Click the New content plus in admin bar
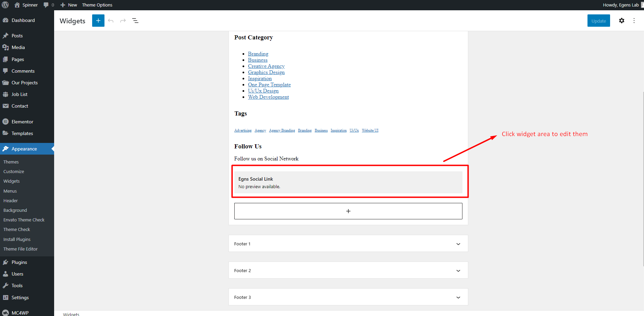The width and height of the screenshot is (644, 316). coord(63,5)
